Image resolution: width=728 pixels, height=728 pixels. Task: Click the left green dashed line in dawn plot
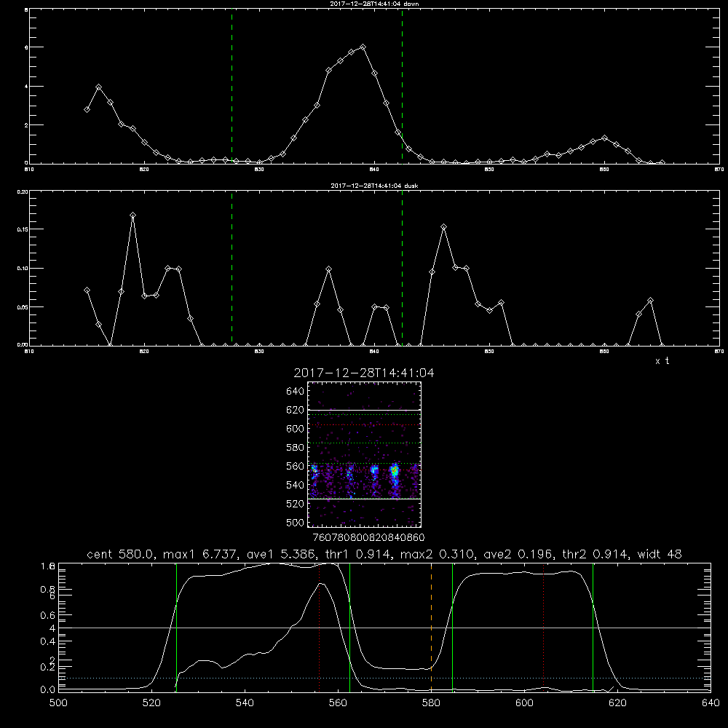click(232, 86)
